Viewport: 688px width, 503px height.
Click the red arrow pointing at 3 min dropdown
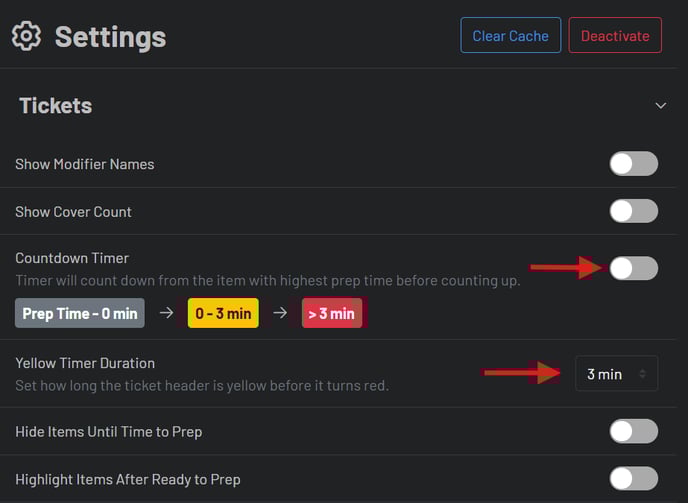click(520, 373)
